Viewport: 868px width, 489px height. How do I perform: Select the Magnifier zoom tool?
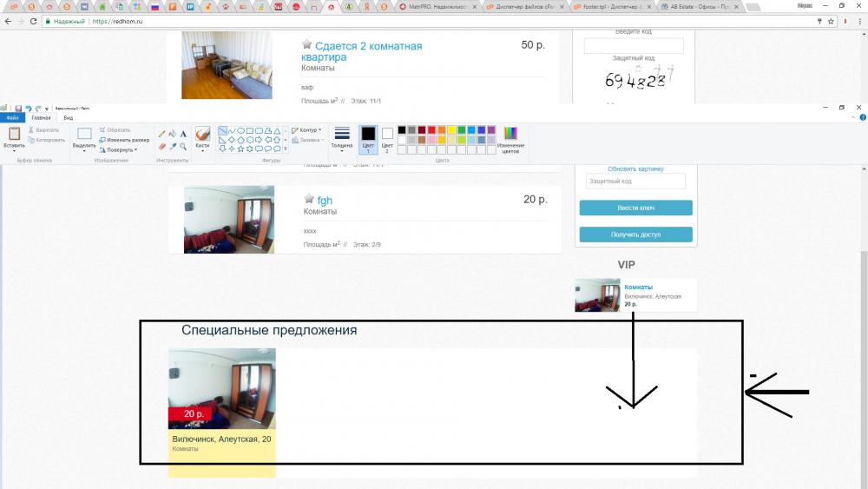(183, 146)
